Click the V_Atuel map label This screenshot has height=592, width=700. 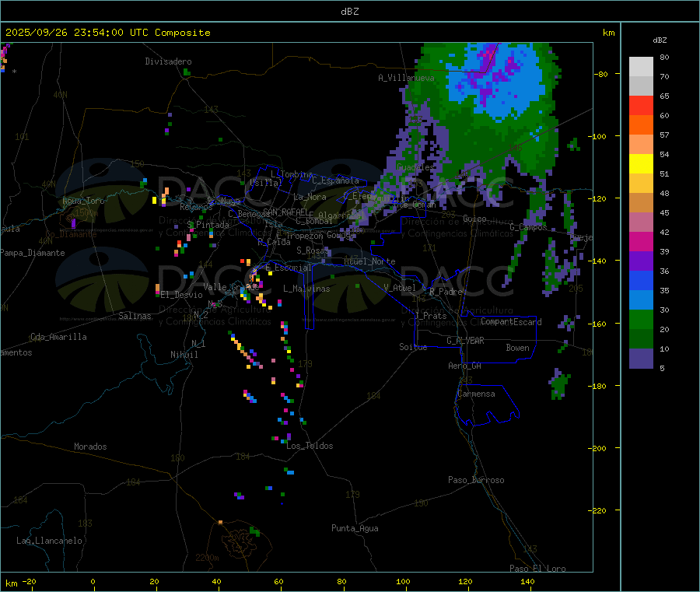400,288
